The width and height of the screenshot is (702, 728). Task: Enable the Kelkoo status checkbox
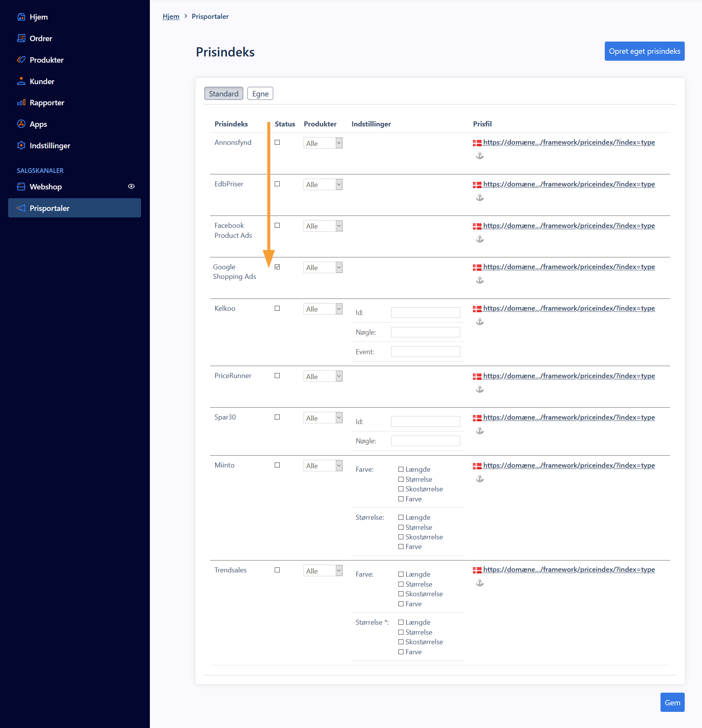coord(277,308)
